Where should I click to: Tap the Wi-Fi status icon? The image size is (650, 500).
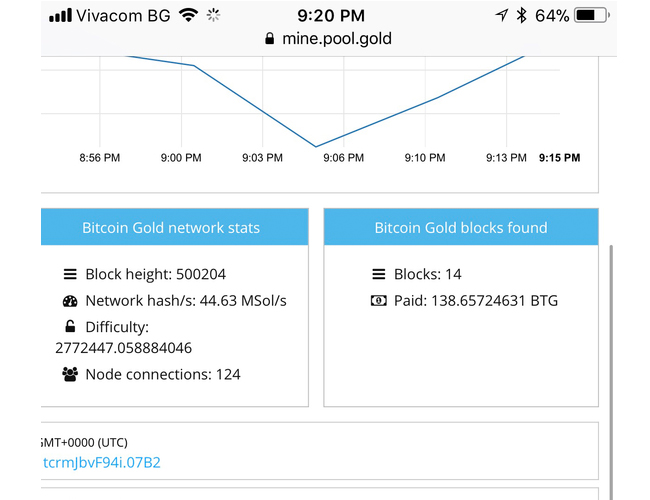pos(189,16)
